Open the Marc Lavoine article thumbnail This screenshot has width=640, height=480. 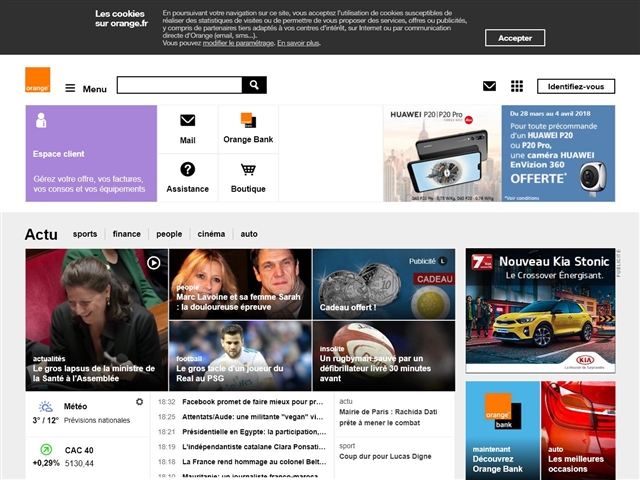[x=240, y=283]
